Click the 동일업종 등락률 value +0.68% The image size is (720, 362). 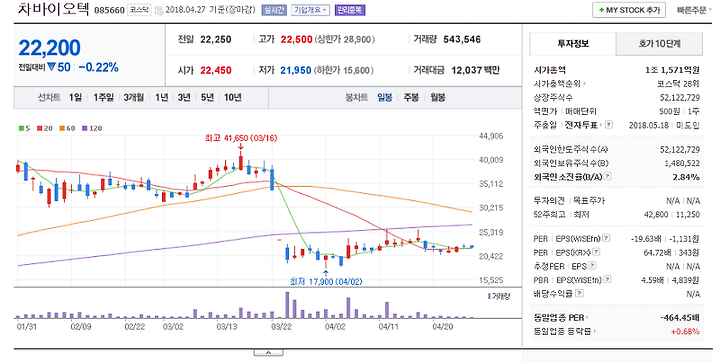point(685,332)
